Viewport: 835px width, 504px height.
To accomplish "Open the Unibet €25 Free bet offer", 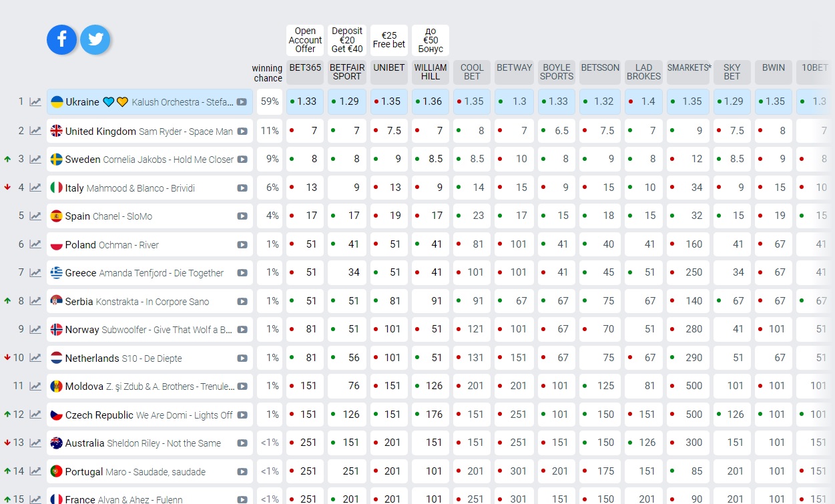I will pyautogui.click(x=389, y=40).
